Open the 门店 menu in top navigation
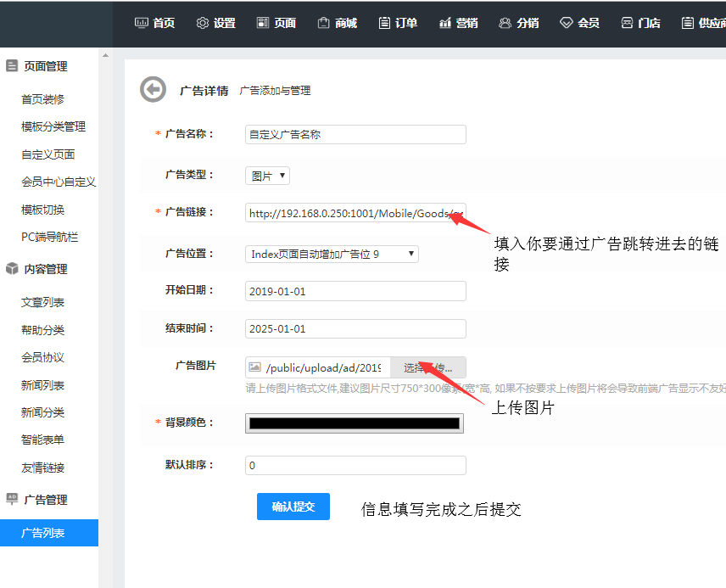This screenshot has height=588, width=726. (x=640, y=23)
